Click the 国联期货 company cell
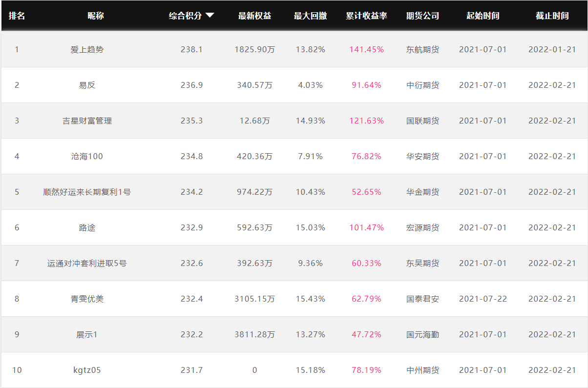 tap(423, 121)
